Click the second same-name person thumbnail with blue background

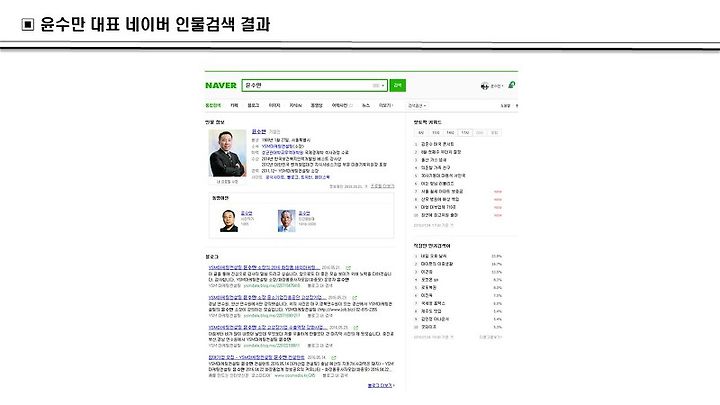287,220
